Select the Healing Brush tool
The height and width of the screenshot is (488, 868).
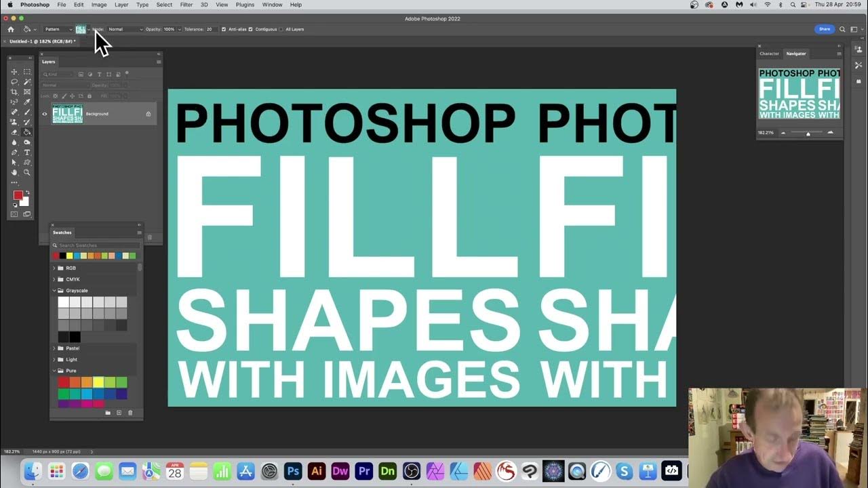pos(14,113)
